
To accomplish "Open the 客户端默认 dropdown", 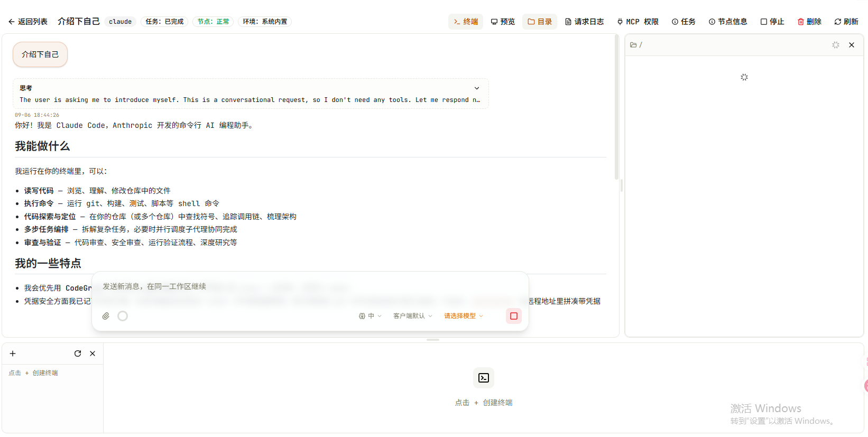I will point(413,316).
